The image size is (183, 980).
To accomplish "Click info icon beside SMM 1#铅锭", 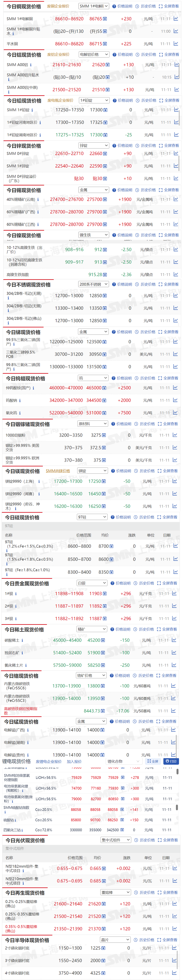I will pos(32,110).
